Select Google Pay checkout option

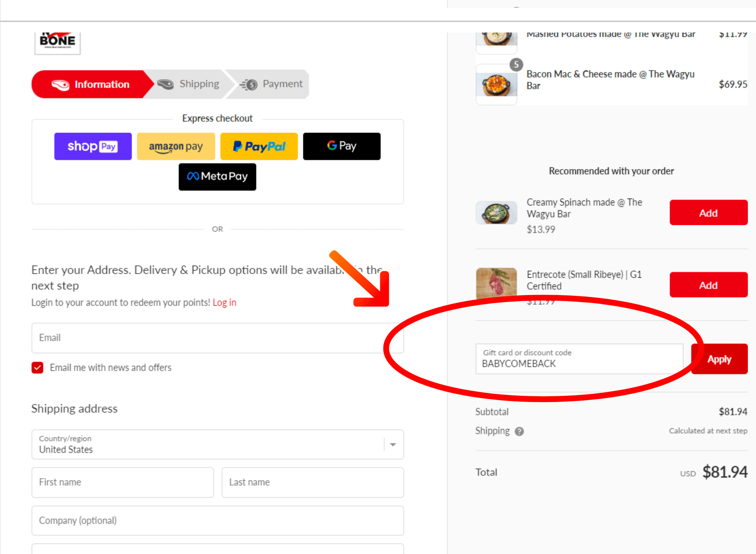[x=342, y=146]
